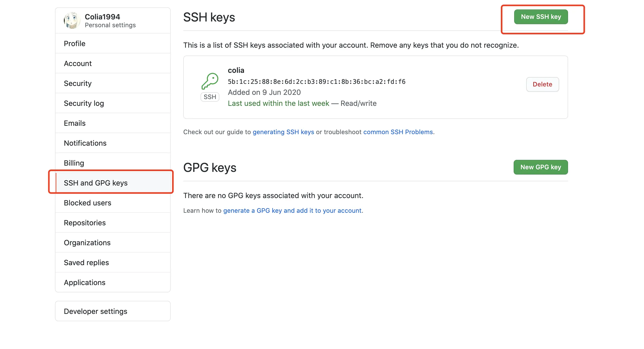Screen dimensions: 644x349
Task: Open Developer settings
Action: (x=95, y=311)
